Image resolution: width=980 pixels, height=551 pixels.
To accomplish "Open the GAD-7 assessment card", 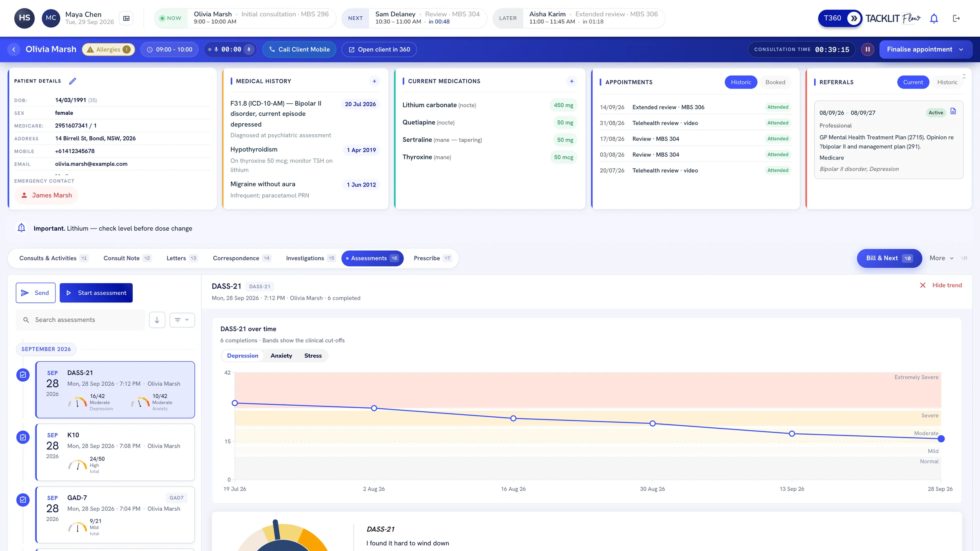I will [x=115, y=515].
